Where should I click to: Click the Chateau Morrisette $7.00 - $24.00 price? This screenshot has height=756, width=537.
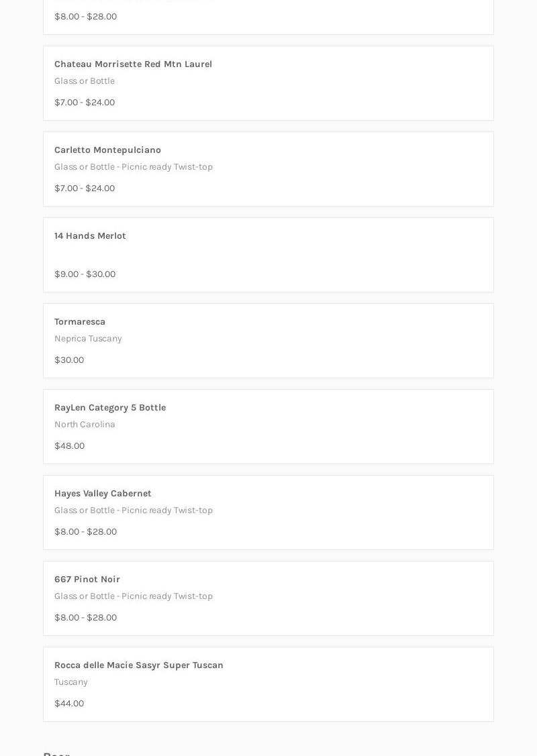coord(85,103)
